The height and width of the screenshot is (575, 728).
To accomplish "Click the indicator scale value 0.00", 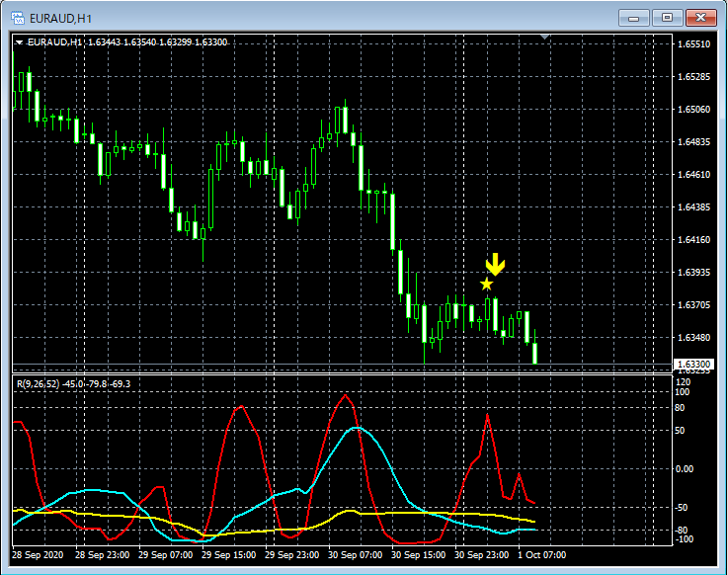I will coord(685,469).
